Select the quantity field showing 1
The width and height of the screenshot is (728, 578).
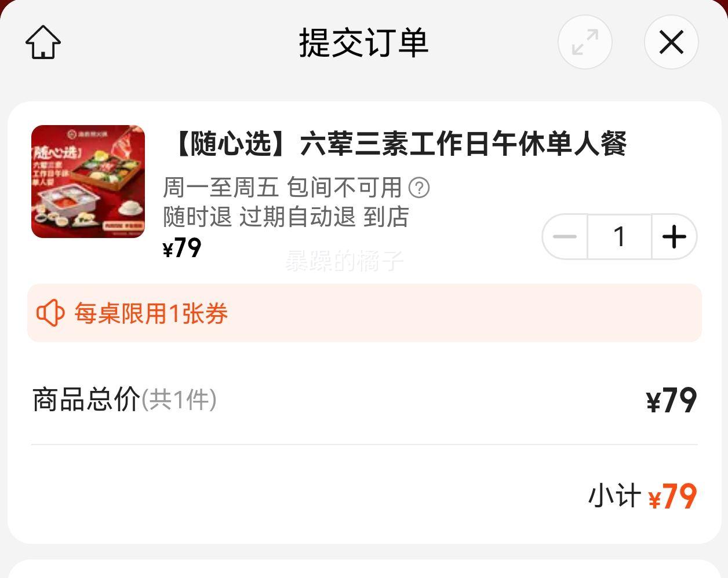[620, 236]
